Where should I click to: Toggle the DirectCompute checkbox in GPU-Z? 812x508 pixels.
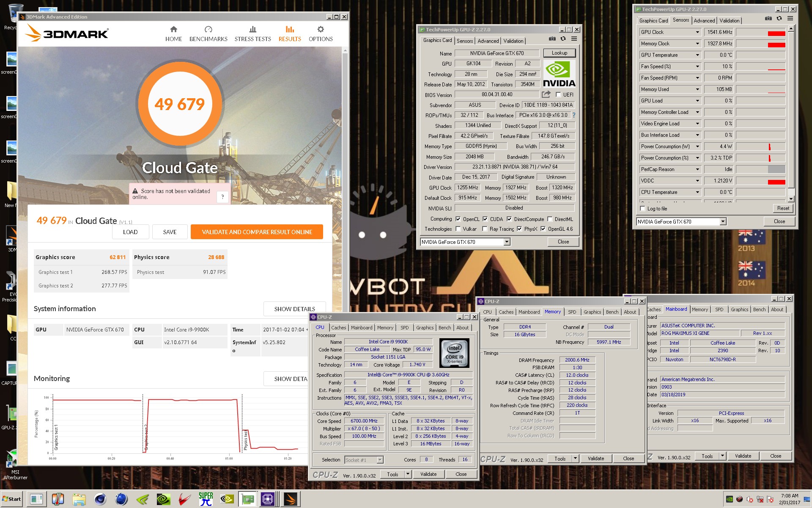point(509,219)
